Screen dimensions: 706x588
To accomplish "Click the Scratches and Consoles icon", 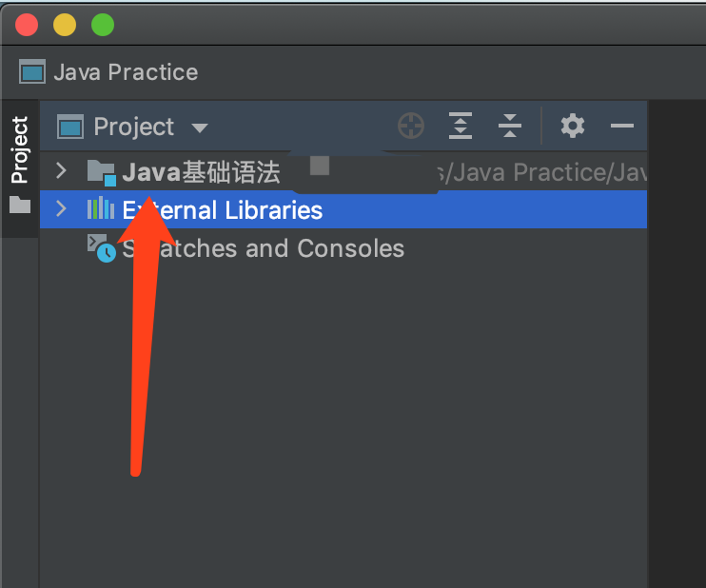I will pos(101,248).
